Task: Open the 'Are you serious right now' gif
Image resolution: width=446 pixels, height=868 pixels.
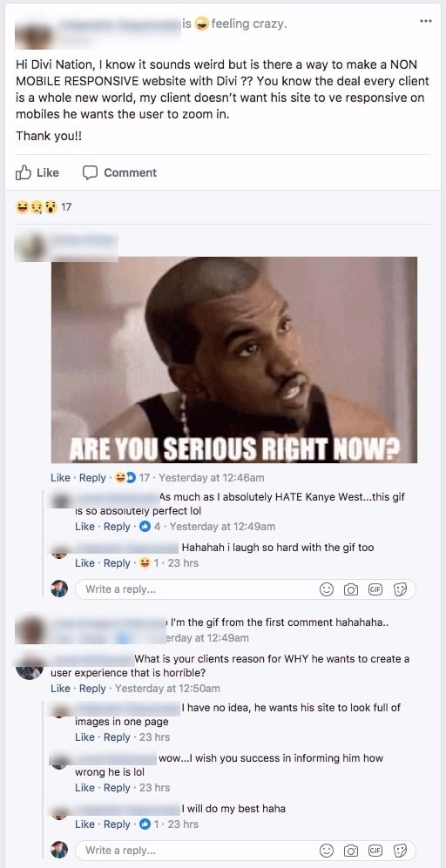Action: coord(233,360)
